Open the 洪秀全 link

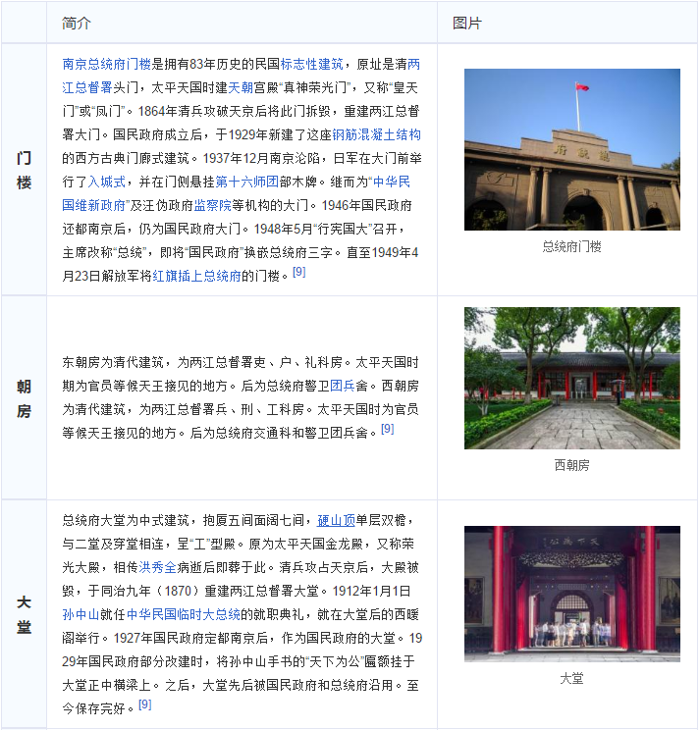pos(157,567)
